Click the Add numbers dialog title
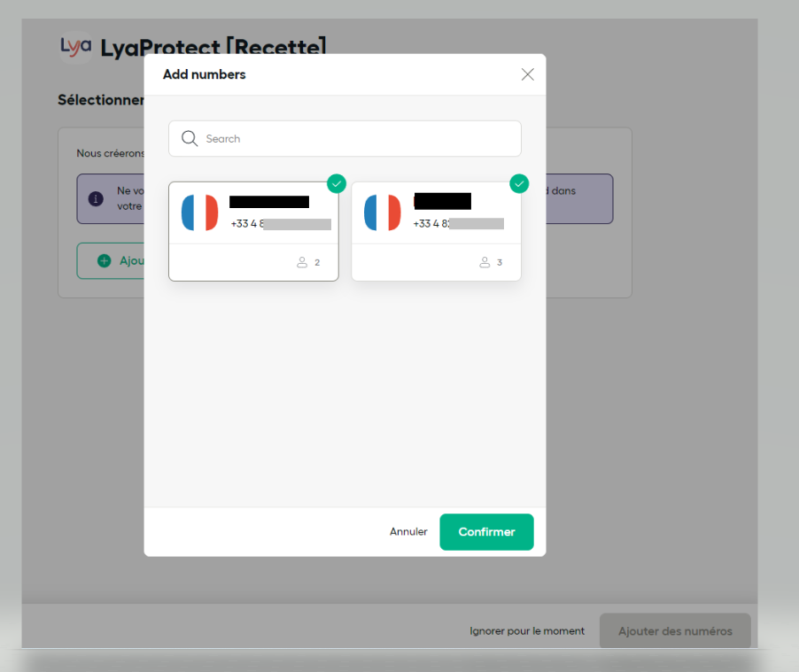 point(205,75)
